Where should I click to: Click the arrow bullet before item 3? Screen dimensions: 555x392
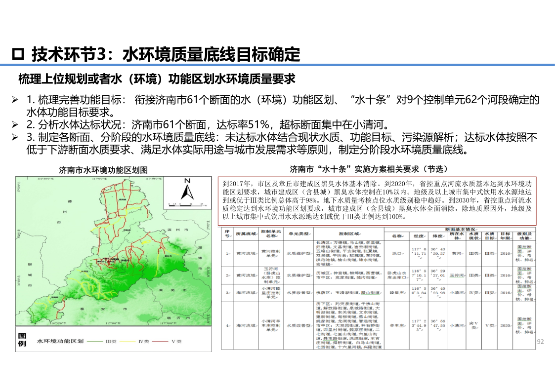(15, 137)
